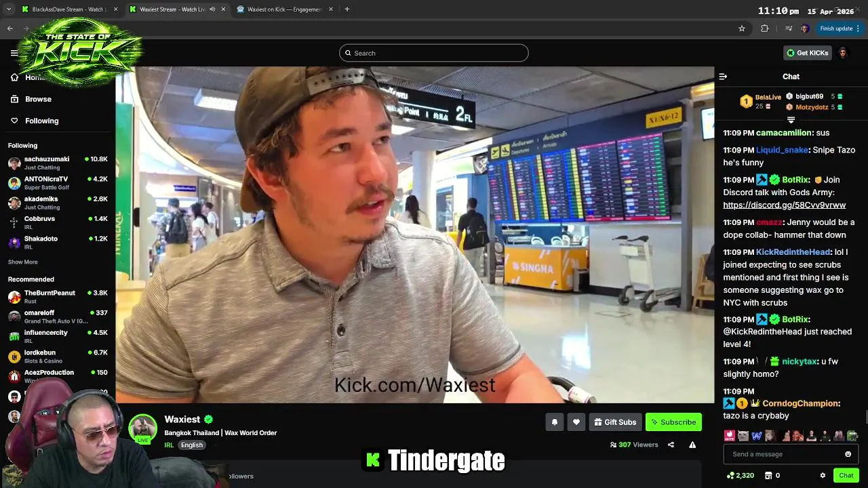Select the pink GATE emote

point(730,436)
